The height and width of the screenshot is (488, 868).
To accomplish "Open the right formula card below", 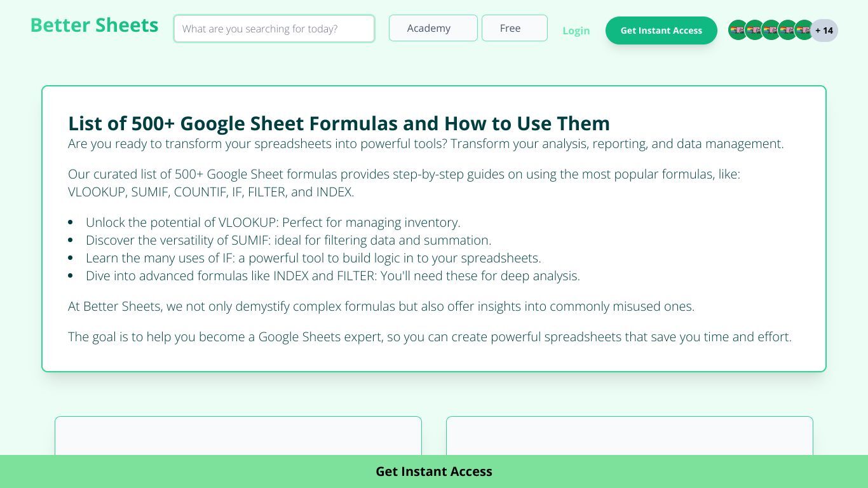I will click(x=630, y=436).
